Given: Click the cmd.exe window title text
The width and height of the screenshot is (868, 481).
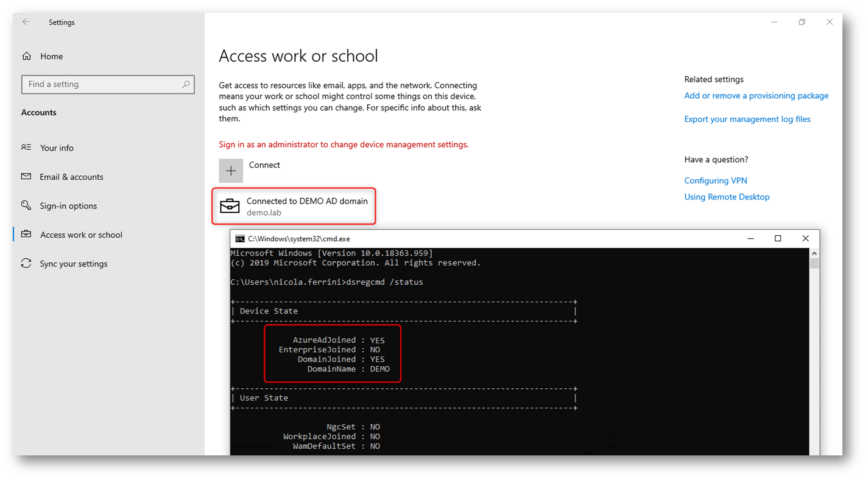Looking at the screenshot, I should 299,239.
